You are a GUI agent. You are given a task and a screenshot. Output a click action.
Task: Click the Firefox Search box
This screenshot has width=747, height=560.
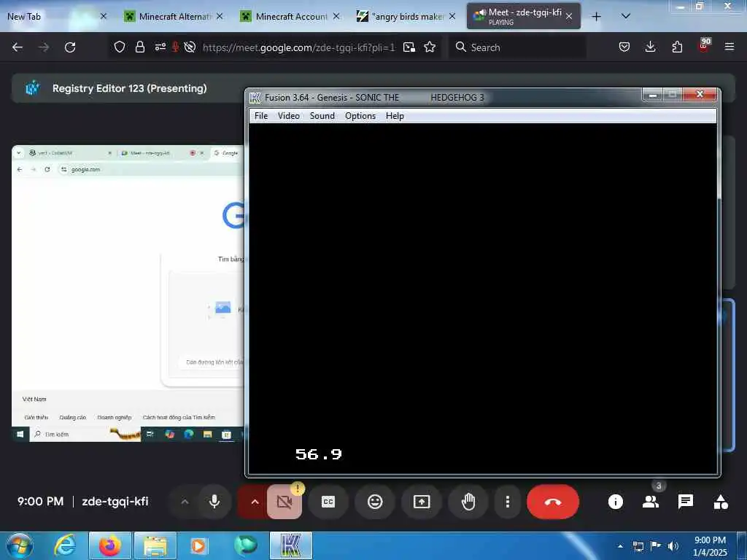[x=517, y=47]
